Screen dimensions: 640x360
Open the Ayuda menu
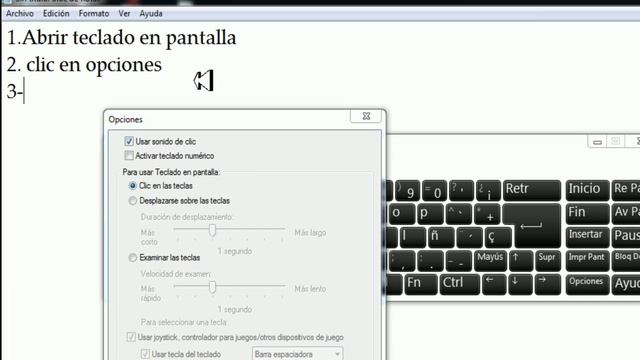[x=151, y=13]
